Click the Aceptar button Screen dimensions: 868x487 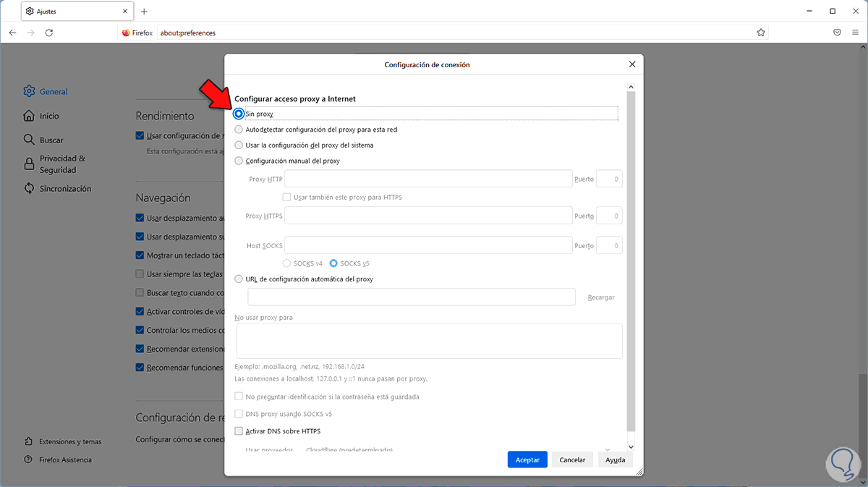(x=527, y=460)
